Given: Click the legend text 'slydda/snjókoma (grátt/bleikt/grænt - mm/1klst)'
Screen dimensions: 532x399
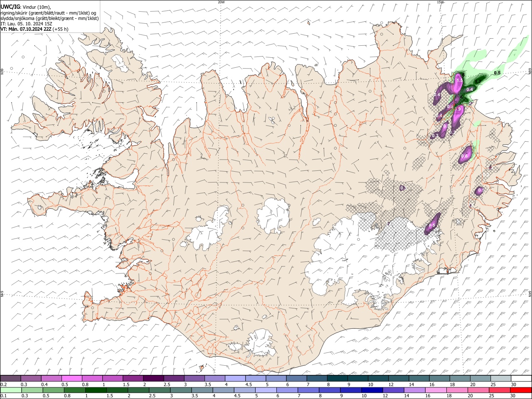Looking at the screenshot, I should click(49, 18).
